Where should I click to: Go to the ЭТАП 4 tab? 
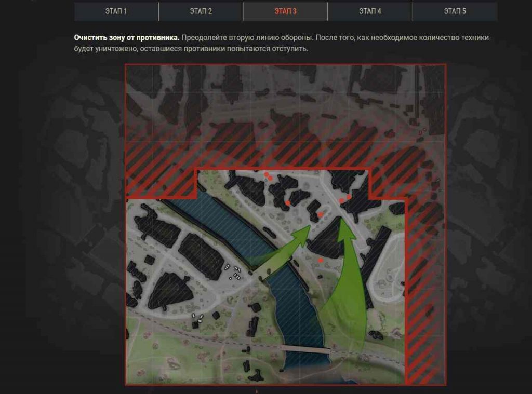point(370,11)
